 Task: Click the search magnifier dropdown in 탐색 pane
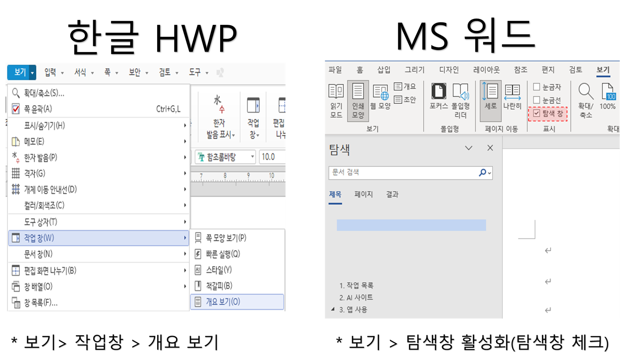(x=485, y=173)
